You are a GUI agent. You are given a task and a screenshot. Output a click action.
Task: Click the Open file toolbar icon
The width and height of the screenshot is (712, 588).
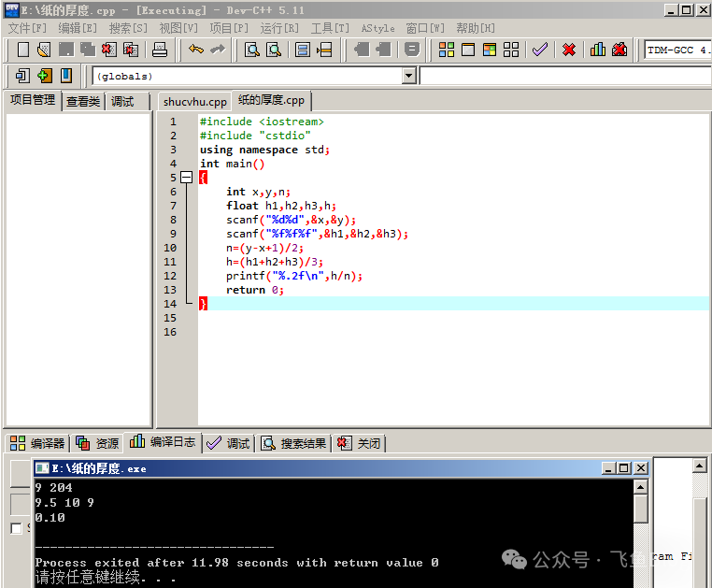coord(44,50)
